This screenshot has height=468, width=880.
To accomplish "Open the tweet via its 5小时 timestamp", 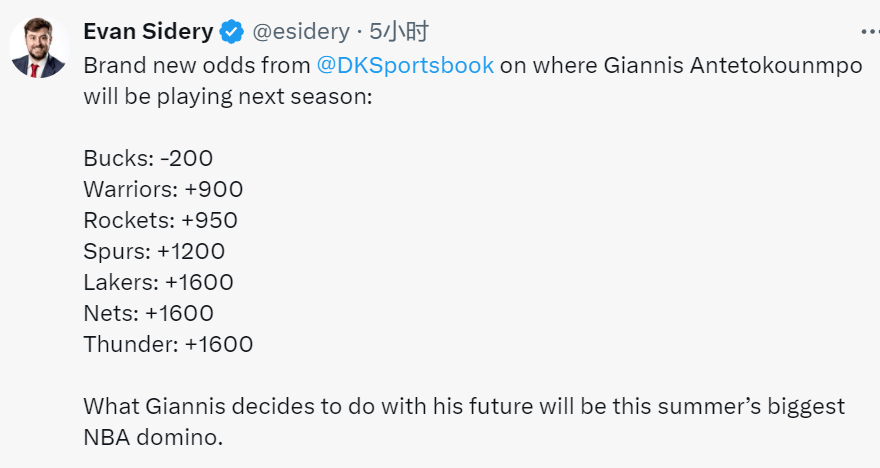I will (399, 31).
